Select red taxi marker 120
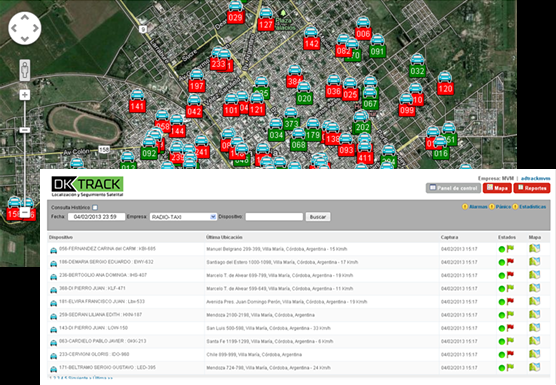 pyautogui.click(x=445, y=83)
